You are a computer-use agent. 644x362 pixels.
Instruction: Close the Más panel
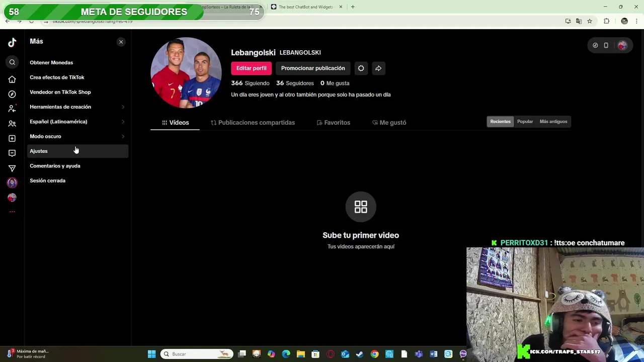(x=121, y=42)
